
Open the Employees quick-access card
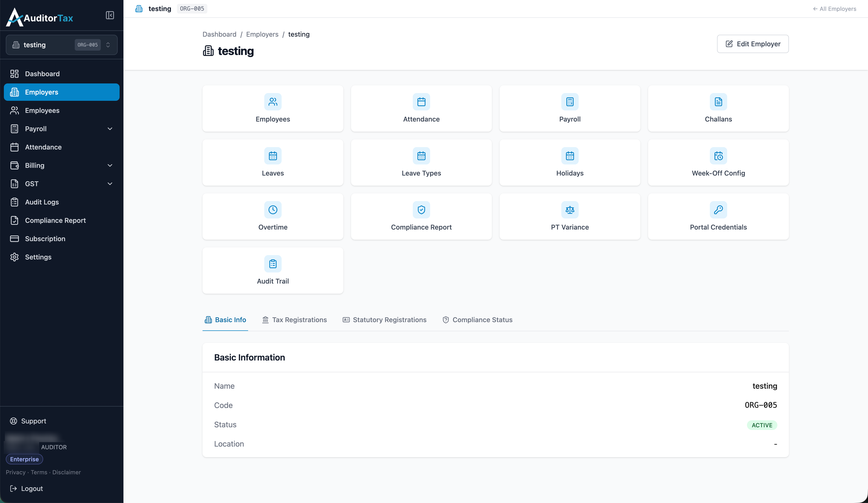coord(273,109)
